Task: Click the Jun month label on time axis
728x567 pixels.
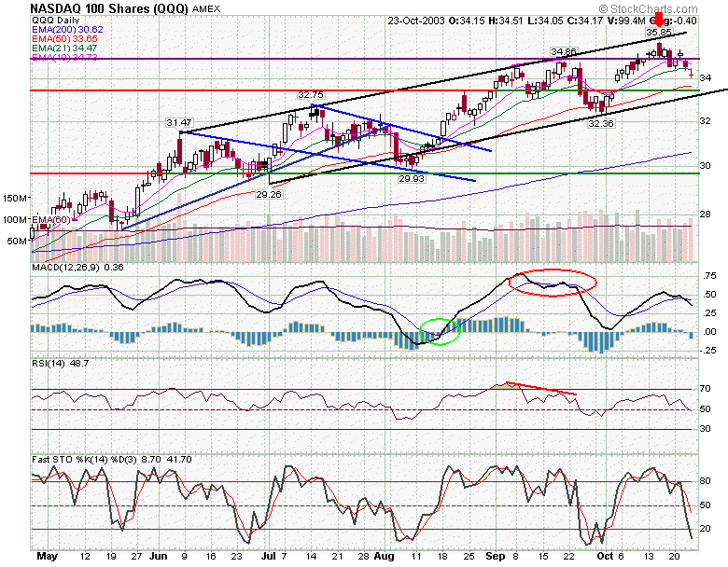Action: click(x=159, y=557)
